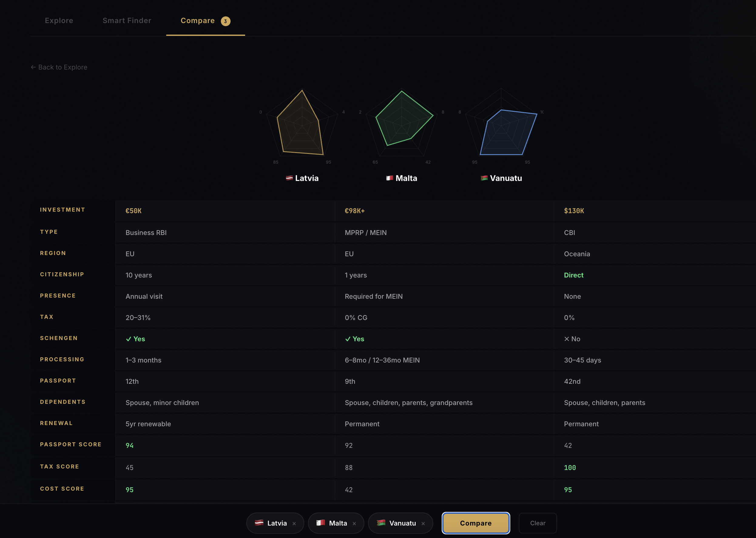Click the Vanuatu flag icon in the bottom chip
Screen dimensions: 756x538
coord(381,523)
